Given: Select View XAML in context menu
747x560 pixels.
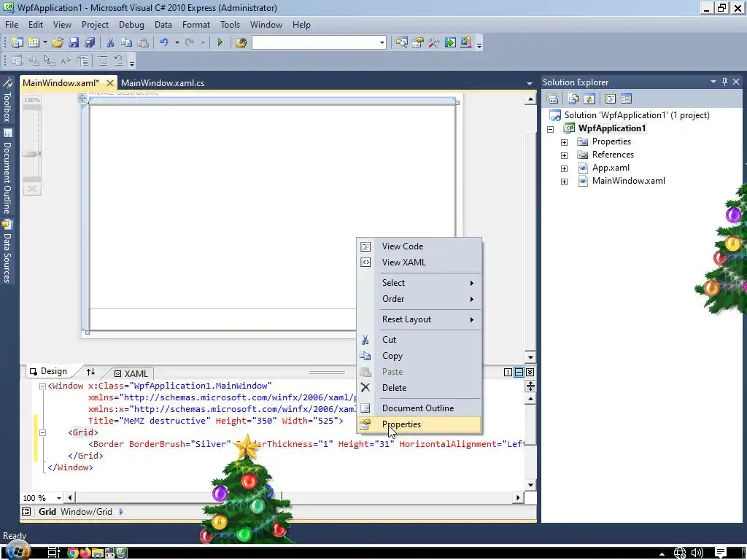Looking at the screenshot, I should click(x=419, y=262).
